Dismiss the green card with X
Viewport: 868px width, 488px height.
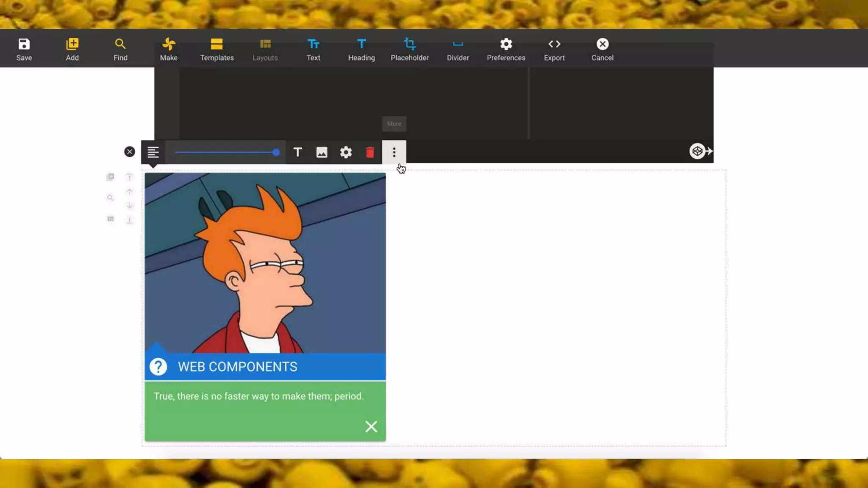(371, 426)
